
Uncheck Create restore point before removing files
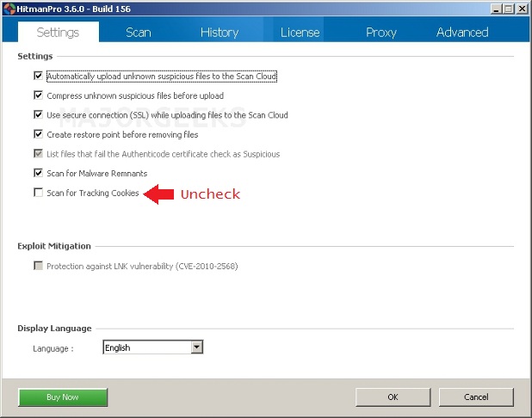pyautogui.click(x=39, y=134)
